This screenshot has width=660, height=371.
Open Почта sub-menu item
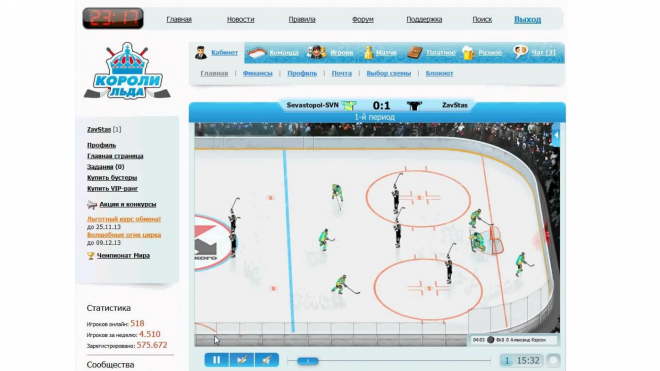coord(342,73)
